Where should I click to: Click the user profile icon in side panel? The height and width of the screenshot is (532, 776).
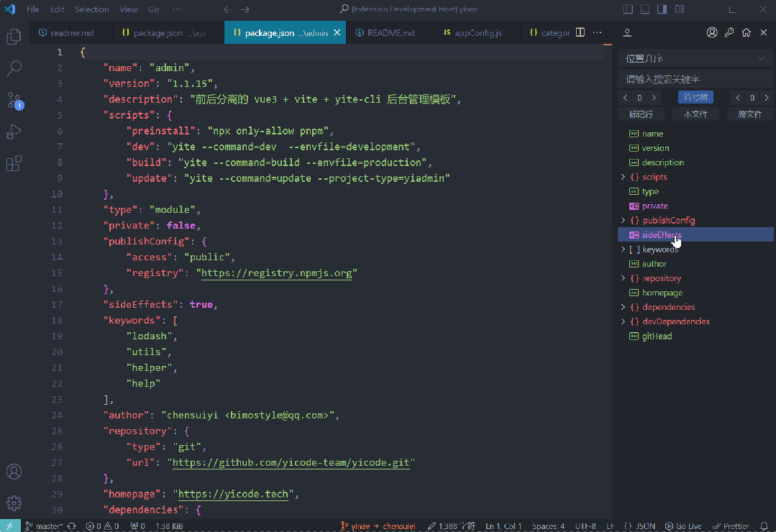click(712, 32)
